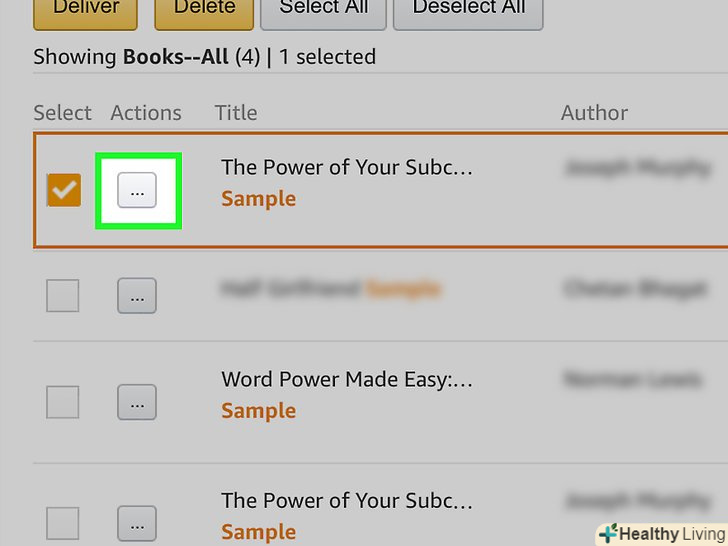
Task: Uncheck the selected Power of Your Subconscious book
Action: 64,190
